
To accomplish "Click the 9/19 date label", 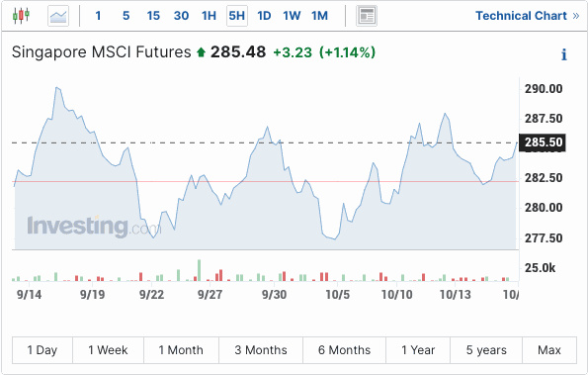I will tap(92, 295).
